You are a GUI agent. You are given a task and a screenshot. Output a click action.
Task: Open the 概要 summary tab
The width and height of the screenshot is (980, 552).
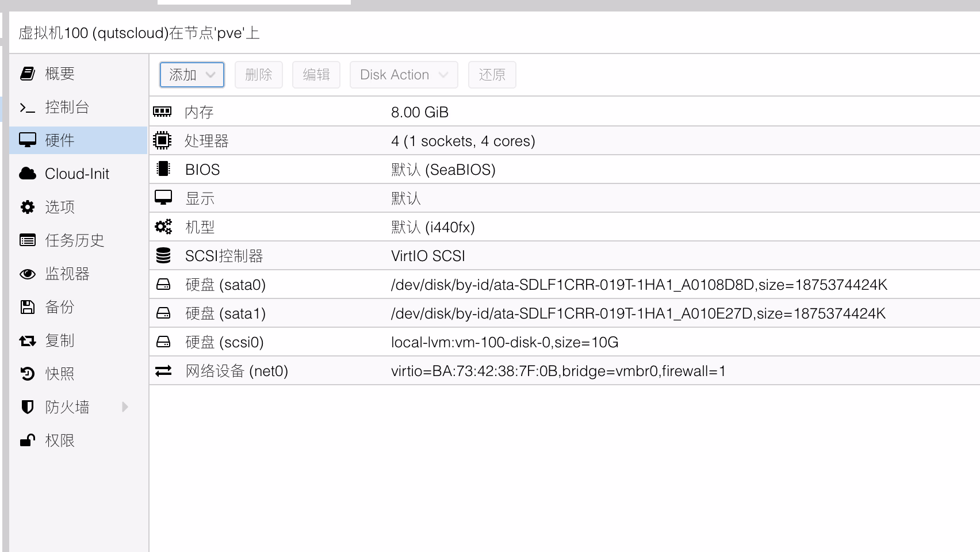tap(60, 74)
